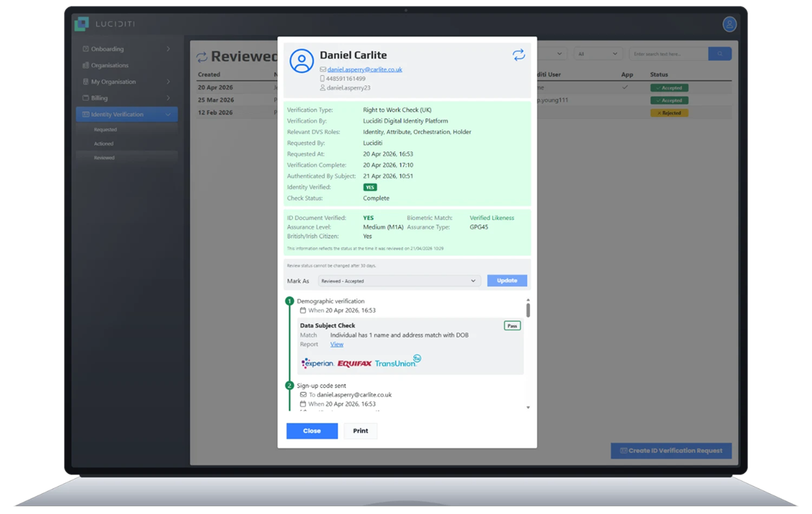The width and height of the screenshot is (812, 514).
Task: Click the step 2 green circle marker
Action: click(x=289, y=386)
